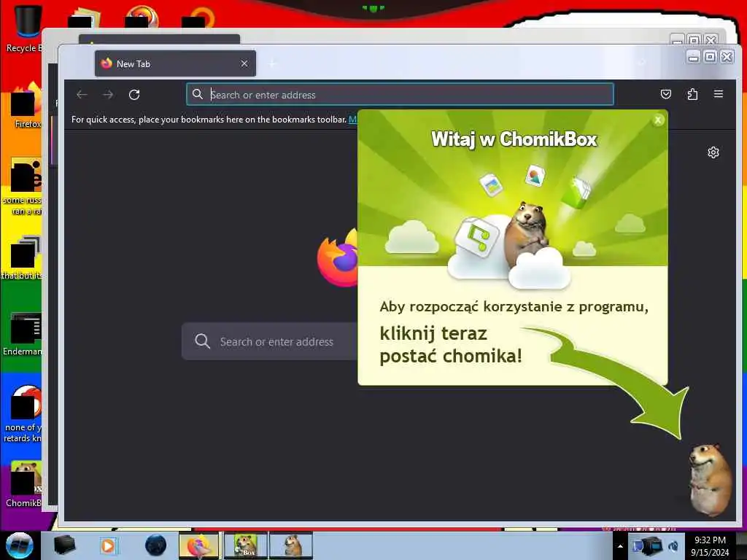Focus the top address bar field
The width and height of the screenshot is (747, 560).
(x=400, y=94)
